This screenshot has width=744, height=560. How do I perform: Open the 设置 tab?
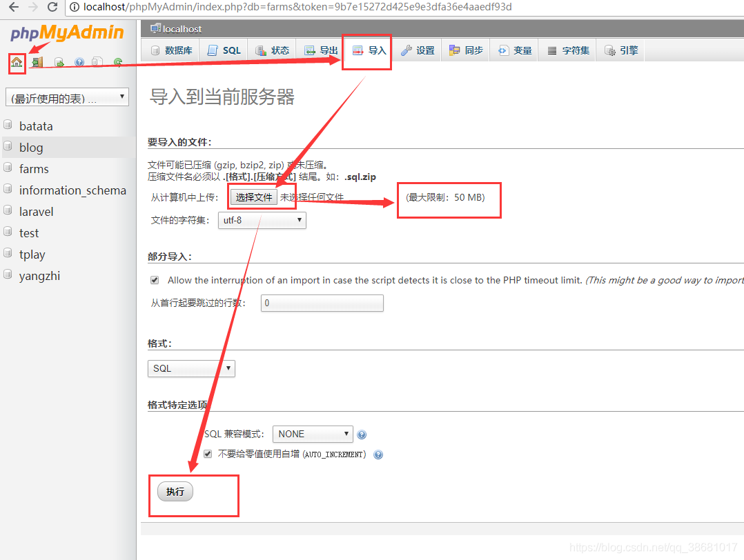tap(418, 50)
